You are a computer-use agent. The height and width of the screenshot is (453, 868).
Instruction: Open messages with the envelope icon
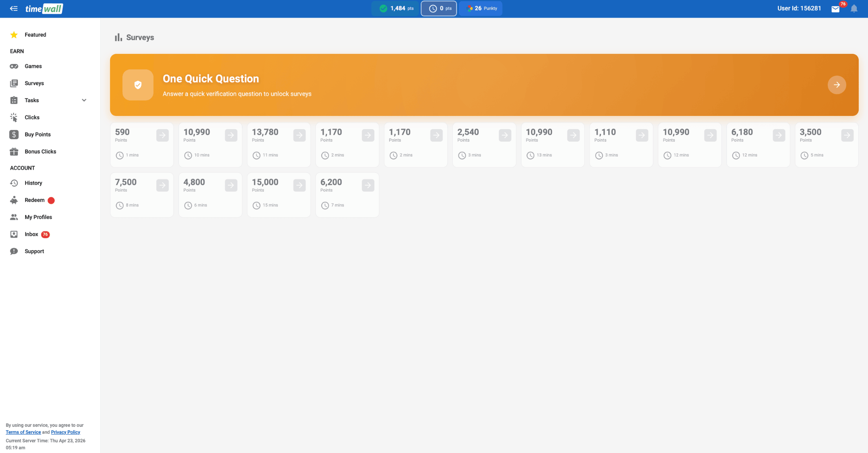click(835, 9)
